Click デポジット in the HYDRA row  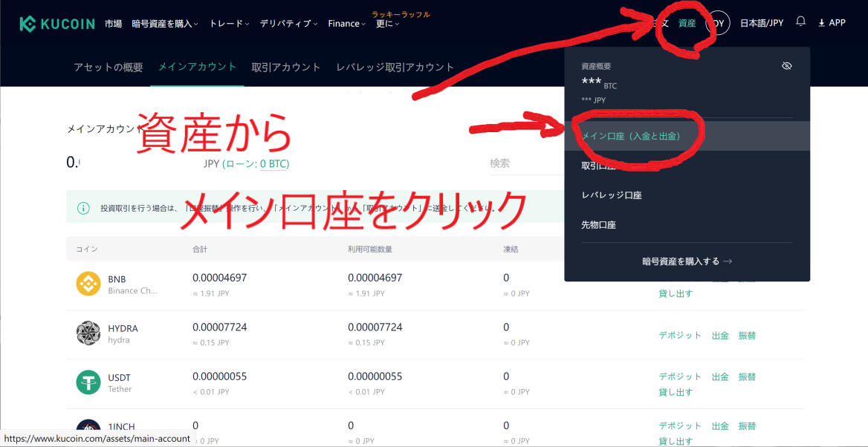coord(680,336)
